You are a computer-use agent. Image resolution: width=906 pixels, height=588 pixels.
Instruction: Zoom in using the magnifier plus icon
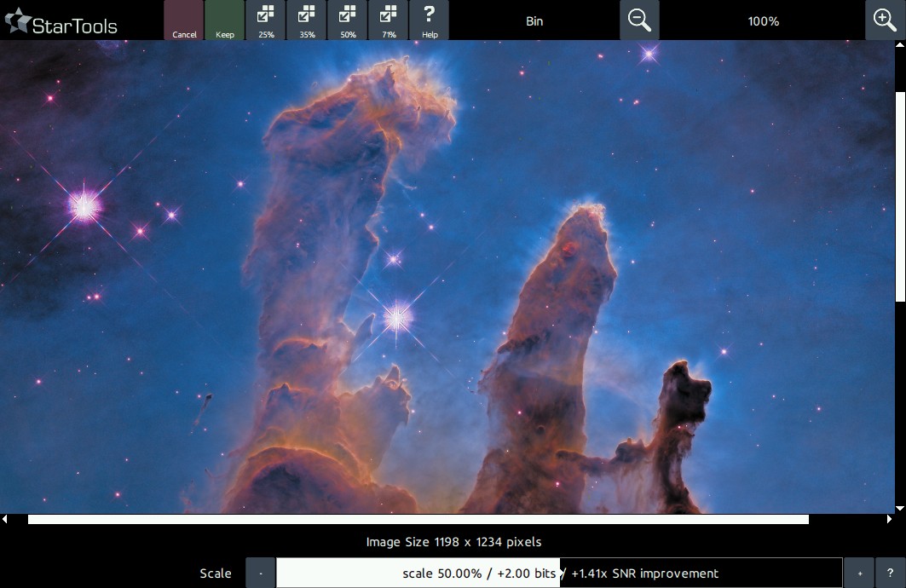click(x=886, y=20)
